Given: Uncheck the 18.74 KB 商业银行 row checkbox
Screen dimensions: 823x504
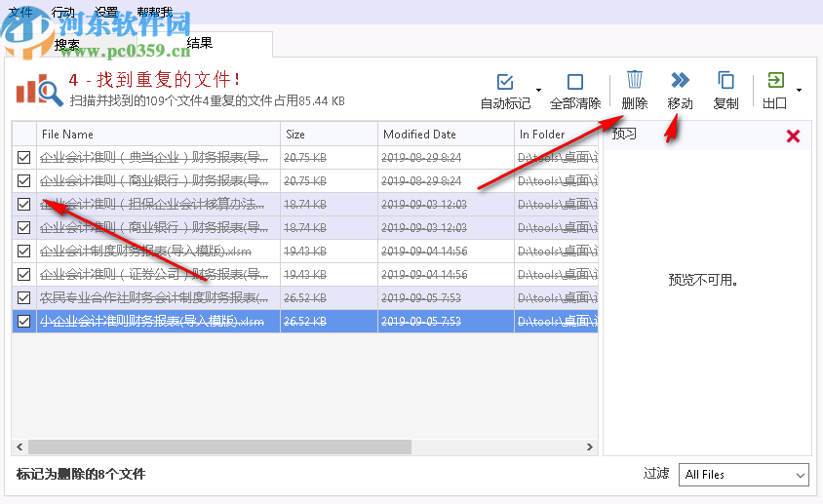Looking at the screenshot, I should tap(23, 227).
